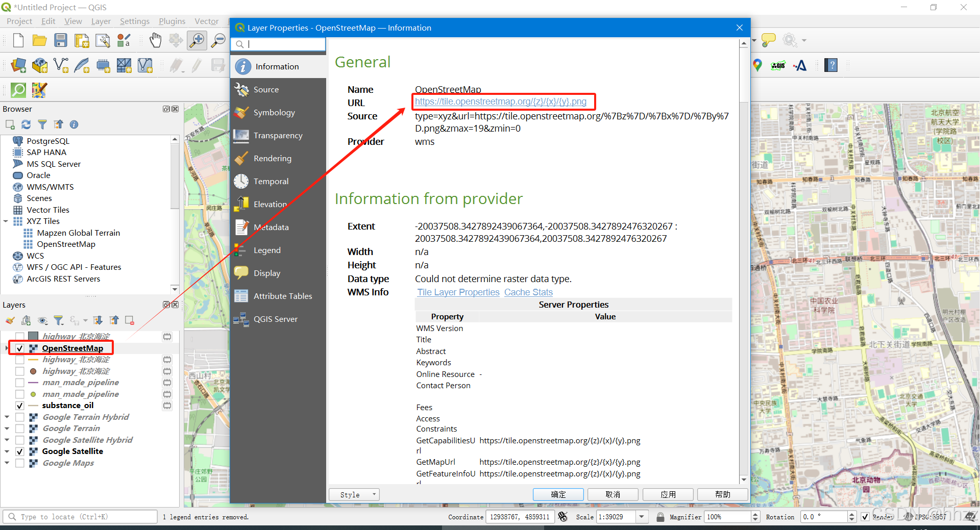
Task: Expand the Google Satellite Hybrid layer node
Action: 7,440
